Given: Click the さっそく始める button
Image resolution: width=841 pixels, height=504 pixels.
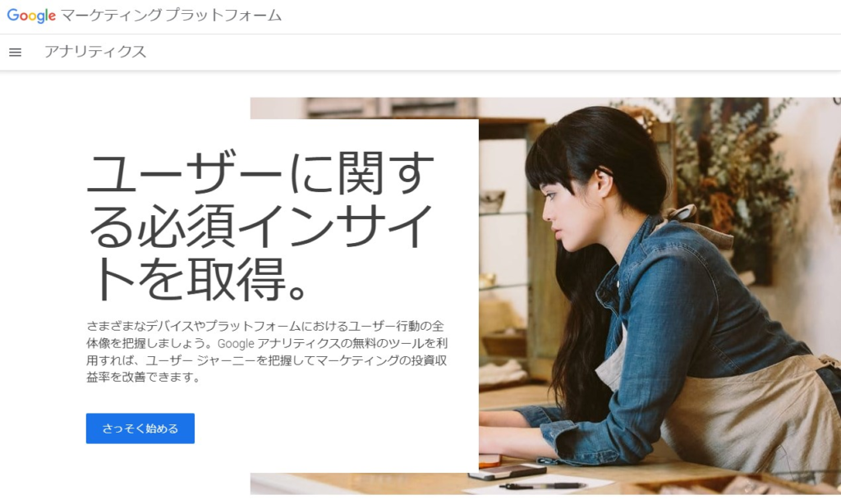Looking at the screenshot, I should 140,428.
